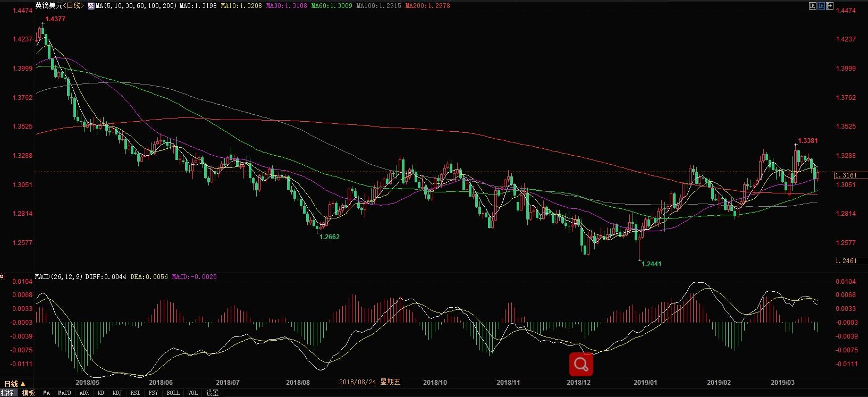The height and width of the screenshot is (397, 868).
Task: Select the ADX indicator tab
Action: pos(84,393)
